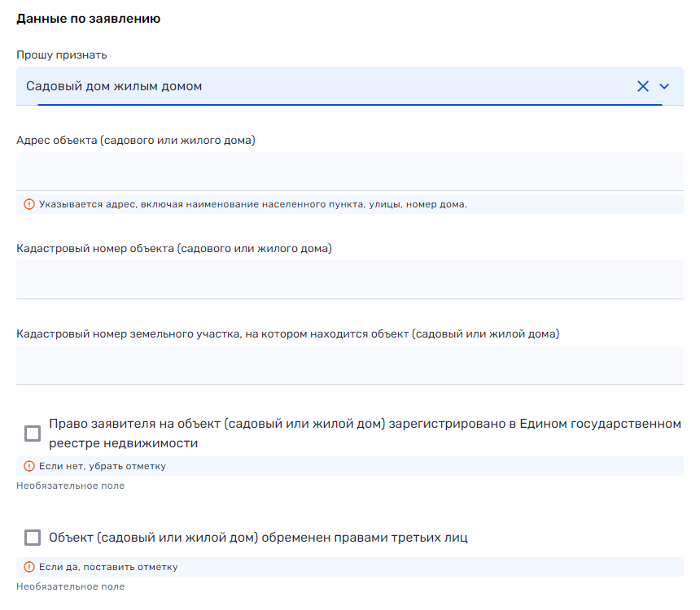This screenshot has height=610, width=700.
Task: Enable the 'обременен правами третьих лиц' checkbox
Action: 33,538
